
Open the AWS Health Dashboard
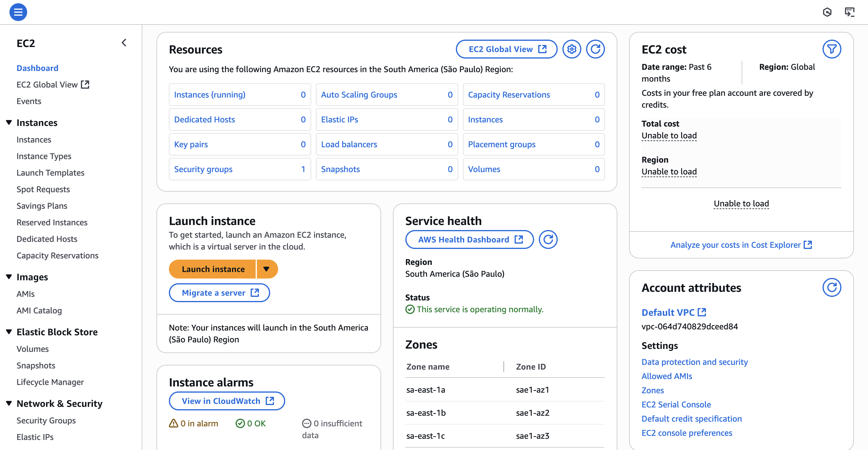pos(469,239)
